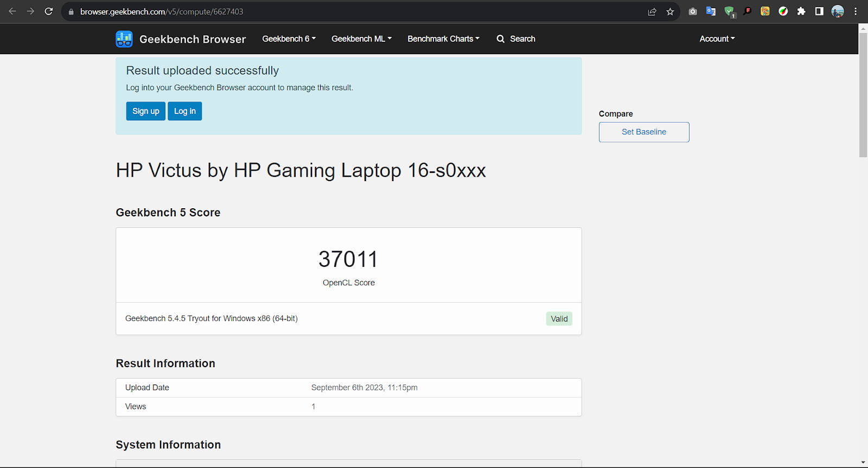The width and height of the screenshot is (868, 468).
Task: Click the Views row label
Action: (x=136, y=406)
